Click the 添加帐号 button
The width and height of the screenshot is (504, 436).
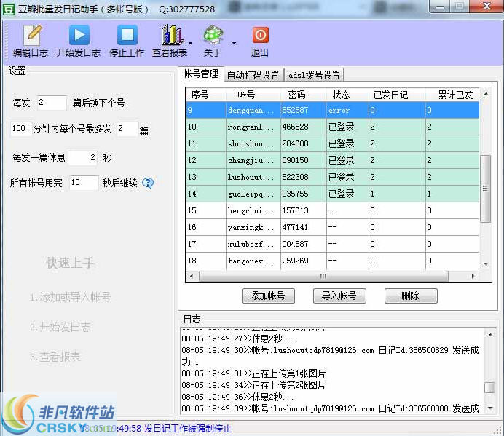pyautogui.click(x=268, y=296)
